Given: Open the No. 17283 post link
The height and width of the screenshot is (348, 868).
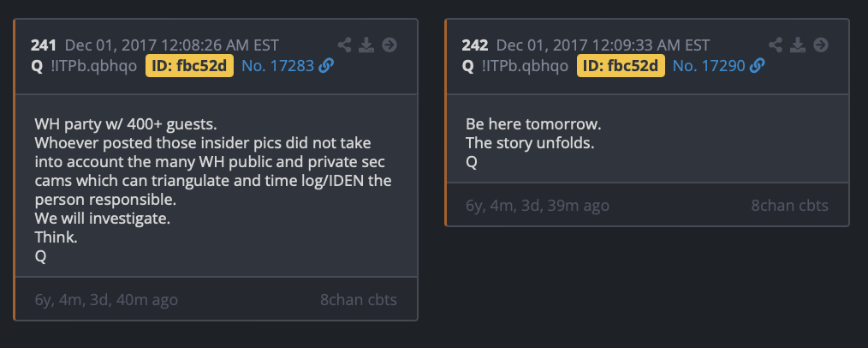Looking at the screenshot, I should click(277, 66).
